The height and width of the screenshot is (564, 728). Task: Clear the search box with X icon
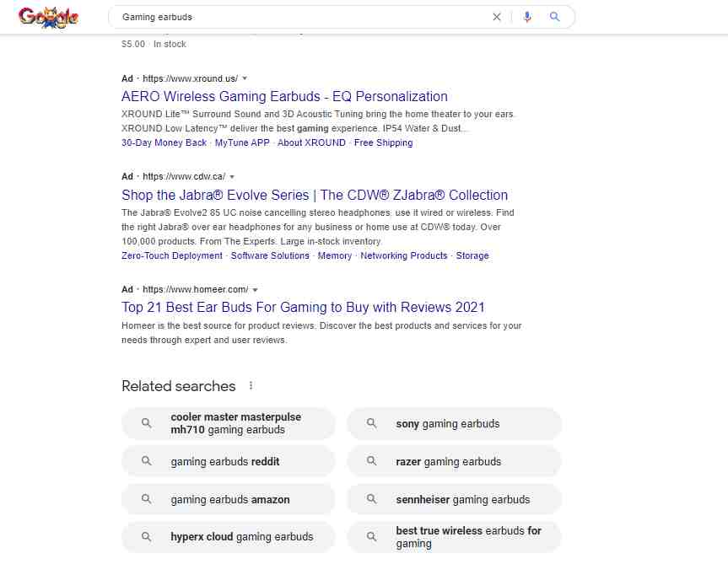[496, 17]
